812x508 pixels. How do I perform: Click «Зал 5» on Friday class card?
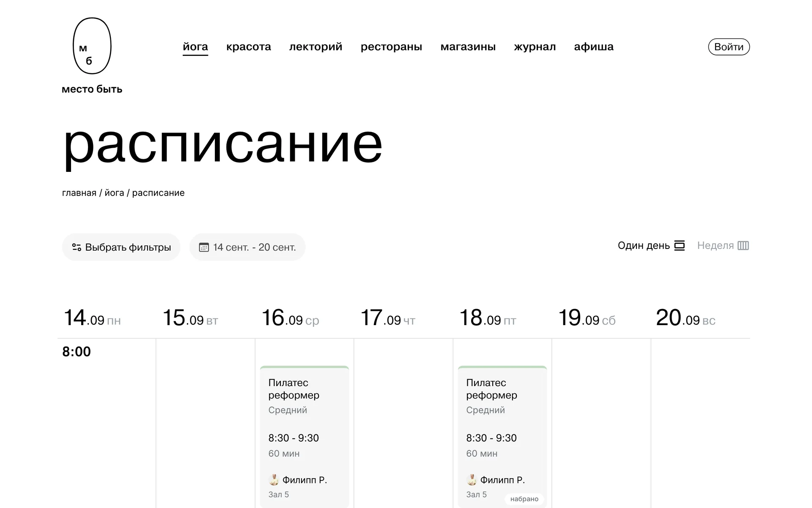click(476, 494)
